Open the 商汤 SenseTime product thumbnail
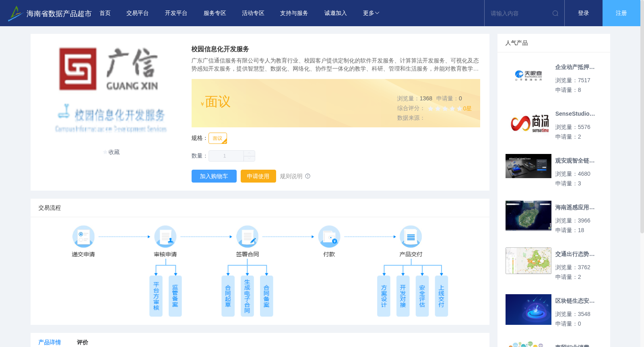 pos(528,123)
